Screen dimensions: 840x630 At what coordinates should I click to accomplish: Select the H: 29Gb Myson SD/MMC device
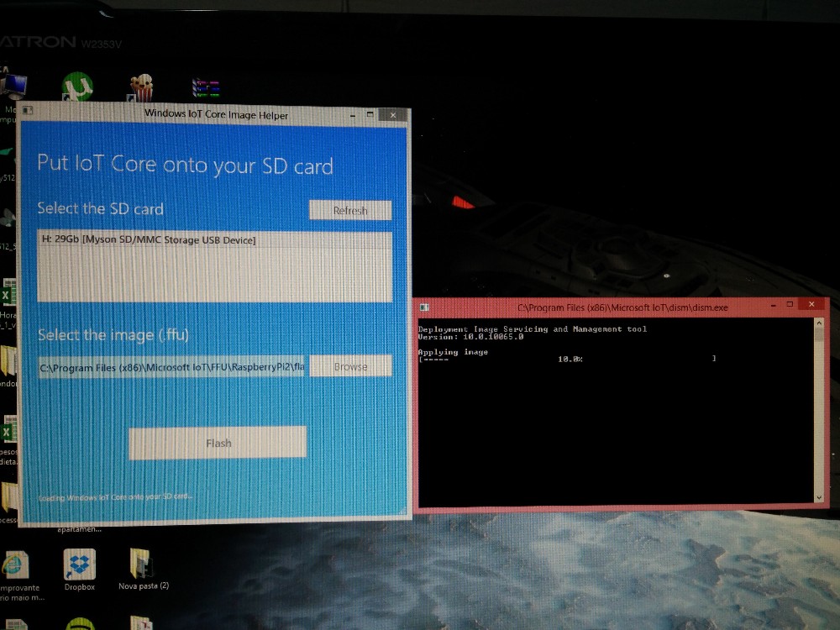[x=214, y=239]
